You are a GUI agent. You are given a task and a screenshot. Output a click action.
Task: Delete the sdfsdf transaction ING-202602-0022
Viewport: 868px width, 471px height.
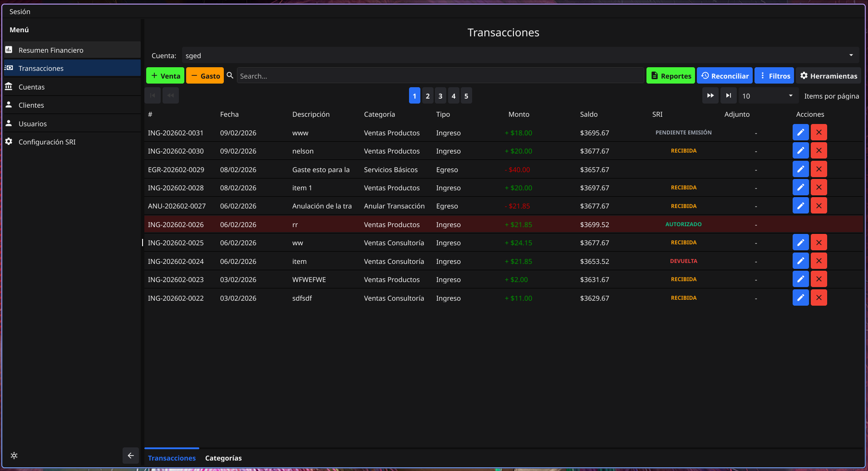click(819, 298)
